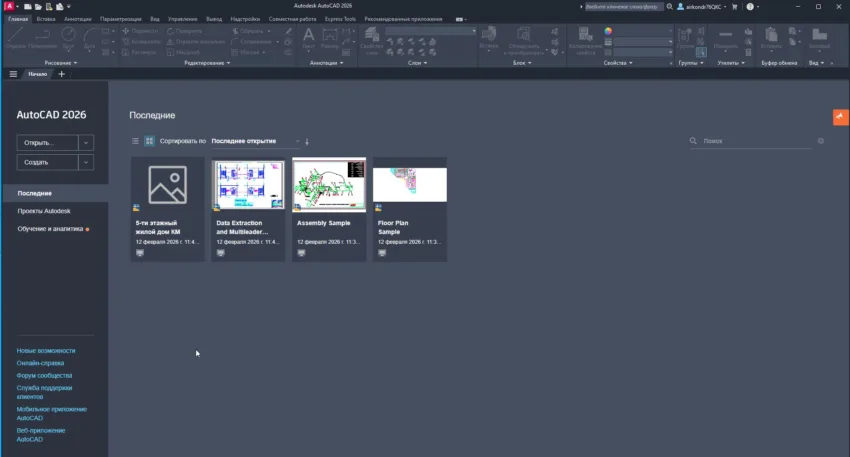Click the Mirror (Отразить зеркально) tool
The width and height of the screenshot is (850, 457).
(196, 42)
